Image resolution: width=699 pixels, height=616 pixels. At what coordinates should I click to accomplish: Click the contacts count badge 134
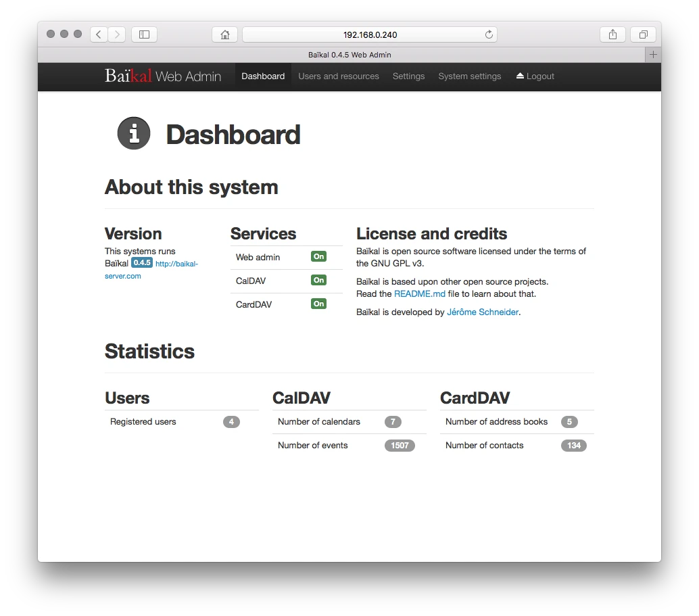pyautogui.click(x=574, y=446)
